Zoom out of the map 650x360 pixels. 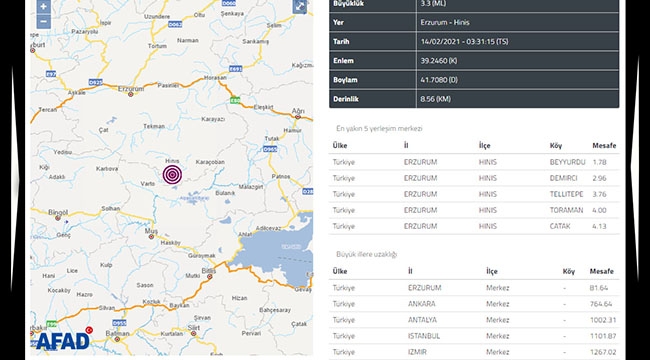(x=44, y=22)
